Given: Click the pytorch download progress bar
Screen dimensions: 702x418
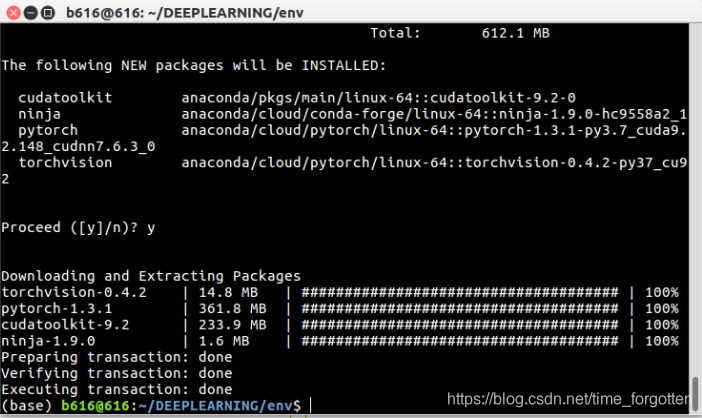Looking at the screenshot, I should click(x=460, y=309).
